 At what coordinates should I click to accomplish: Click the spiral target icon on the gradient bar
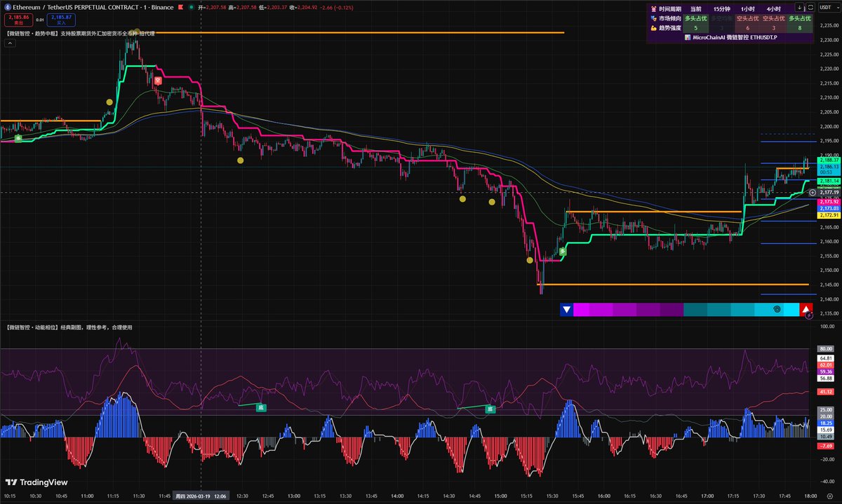click(776, 309)
